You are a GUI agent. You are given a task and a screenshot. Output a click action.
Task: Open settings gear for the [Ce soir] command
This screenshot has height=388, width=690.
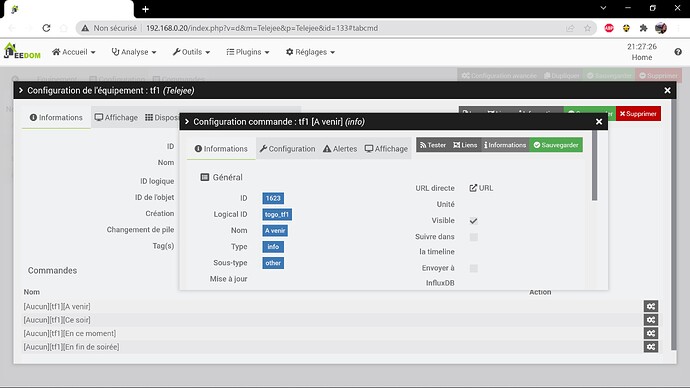tap(651, 320)
